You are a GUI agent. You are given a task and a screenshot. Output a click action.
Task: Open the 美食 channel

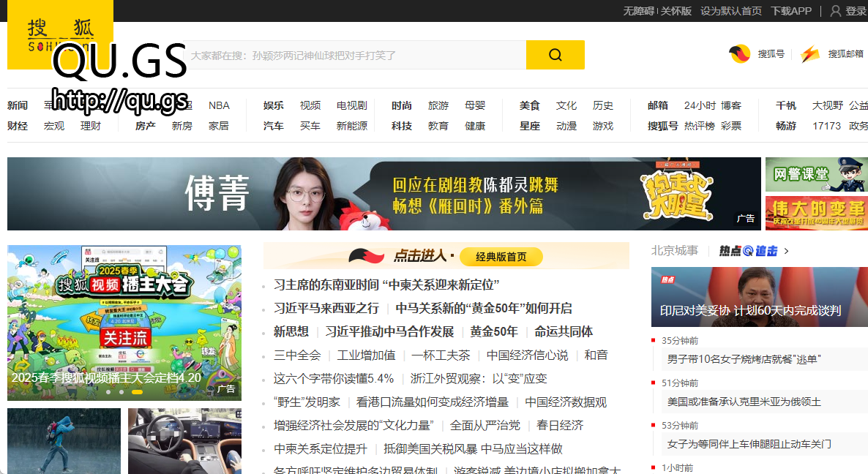(x=530, y=105)
